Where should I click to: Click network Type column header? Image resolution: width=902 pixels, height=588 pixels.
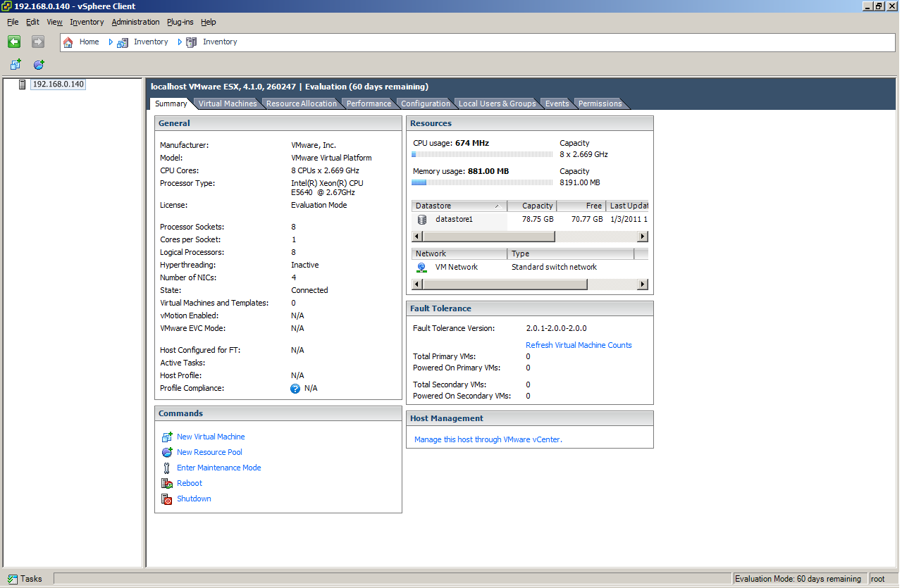pos(571,254)
